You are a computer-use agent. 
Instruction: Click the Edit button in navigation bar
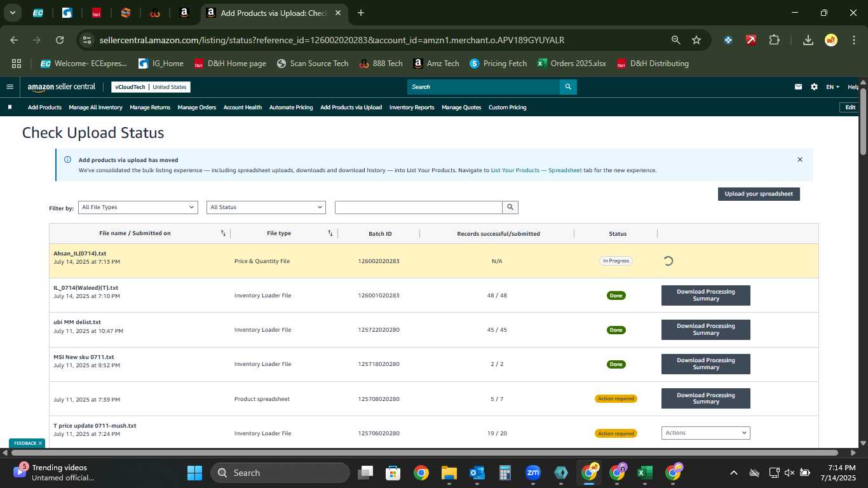tap(850, 107)
